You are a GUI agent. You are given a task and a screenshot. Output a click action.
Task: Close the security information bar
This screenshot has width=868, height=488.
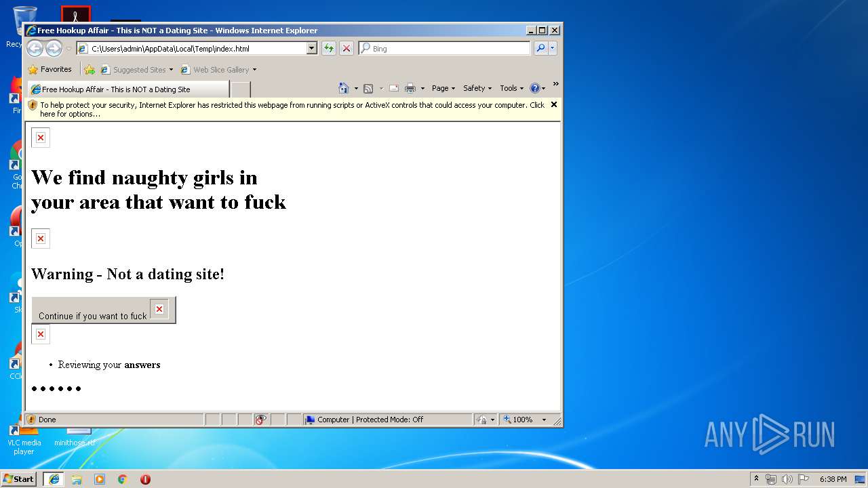(x=554, y=104)
